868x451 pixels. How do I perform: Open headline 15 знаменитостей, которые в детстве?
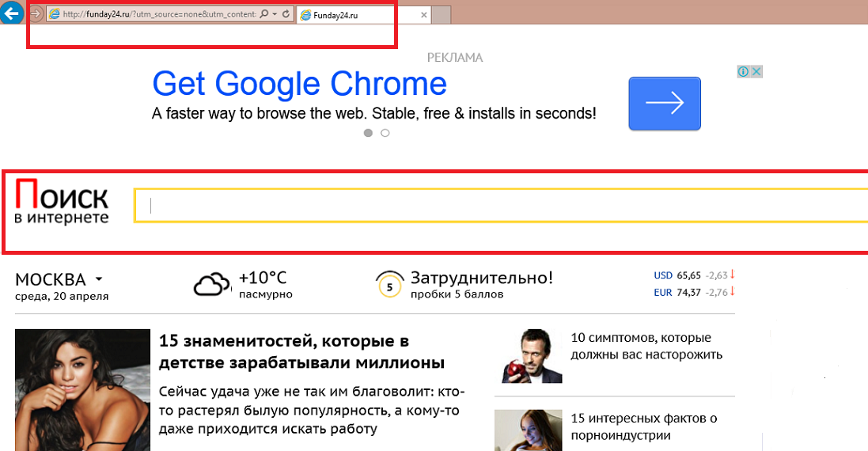point(301,352)
